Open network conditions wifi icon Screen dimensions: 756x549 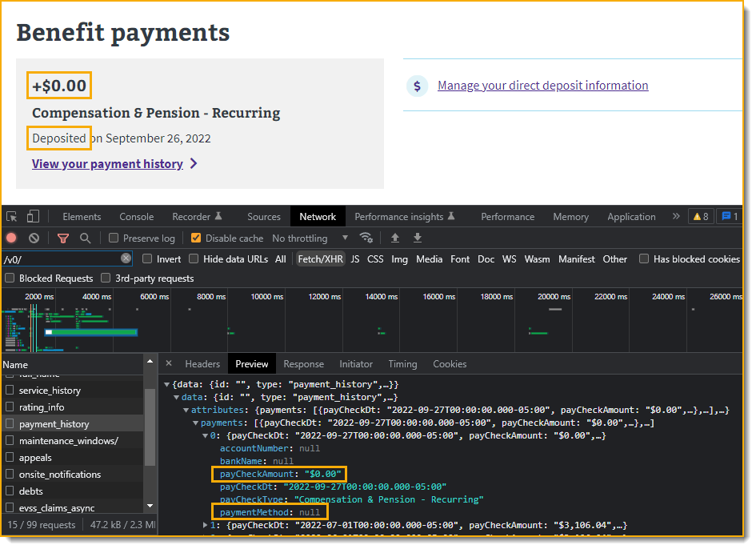coord(366,238)
